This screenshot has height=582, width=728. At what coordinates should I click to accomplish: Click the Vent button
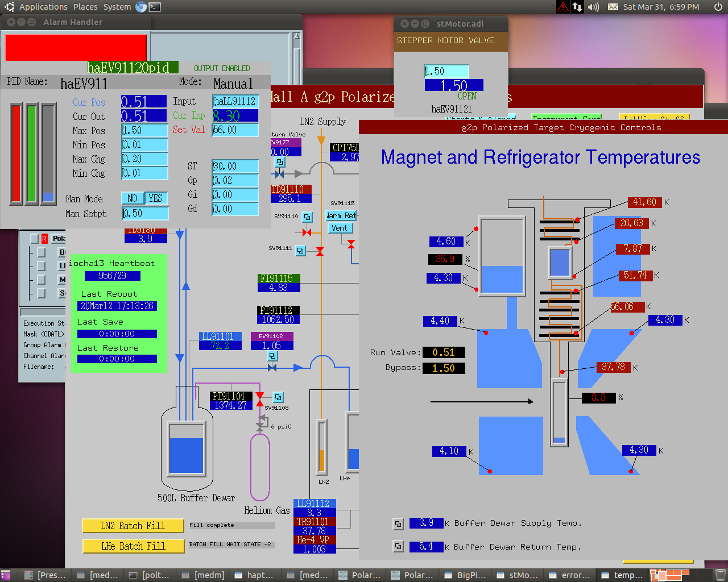(x=340, y=228)
